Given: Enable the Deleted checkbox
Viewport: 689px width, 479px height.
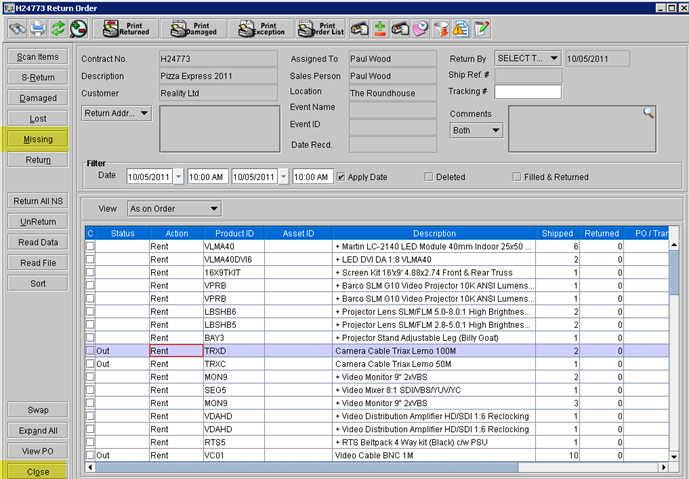Looking at the screenshot, I should pos(429,177).
